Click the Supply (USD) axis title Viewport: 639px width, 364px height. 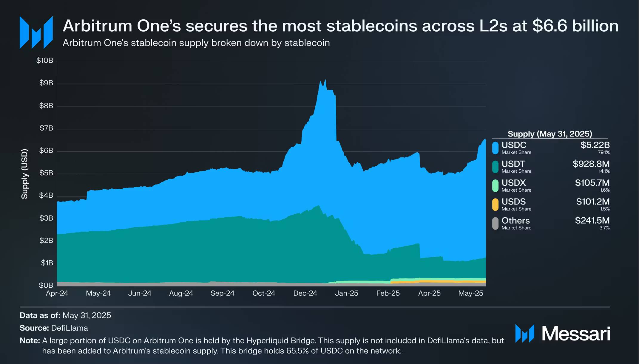coord(24,174)
